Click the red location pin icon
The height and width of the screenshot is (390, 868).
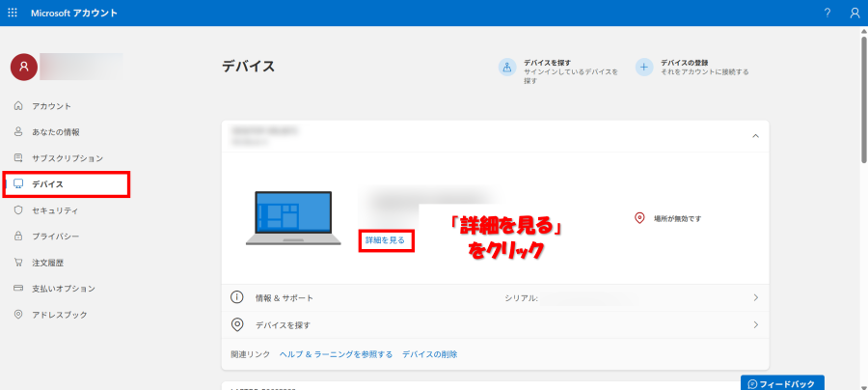pos(638,218)
